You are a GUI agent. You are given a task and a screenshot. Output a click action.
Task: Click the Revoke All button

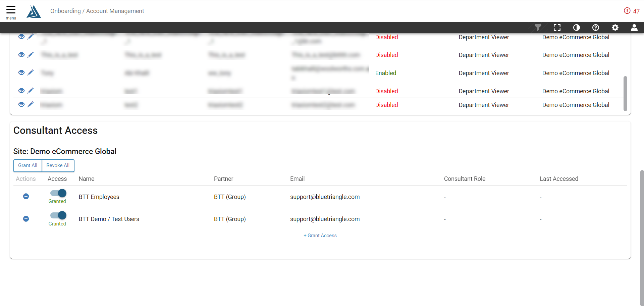[58, 165]
